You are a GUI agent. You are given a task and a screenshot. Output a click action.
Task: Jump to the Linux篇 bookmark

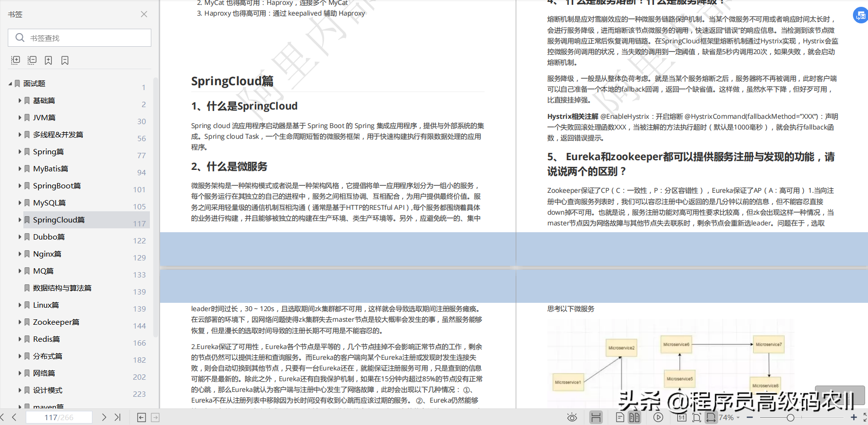(x=46, y=305)
